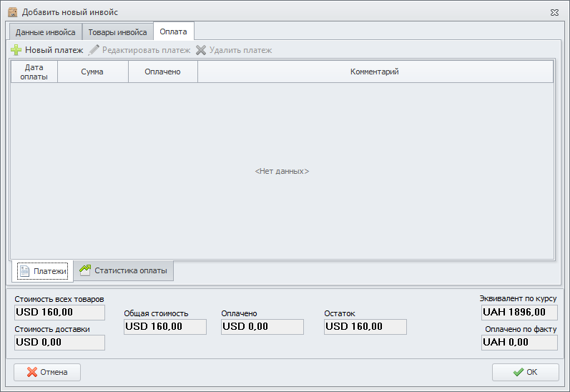Click the Комментарий column header
This screenshot has height=392, width=570.
click(x=374, y=72)
